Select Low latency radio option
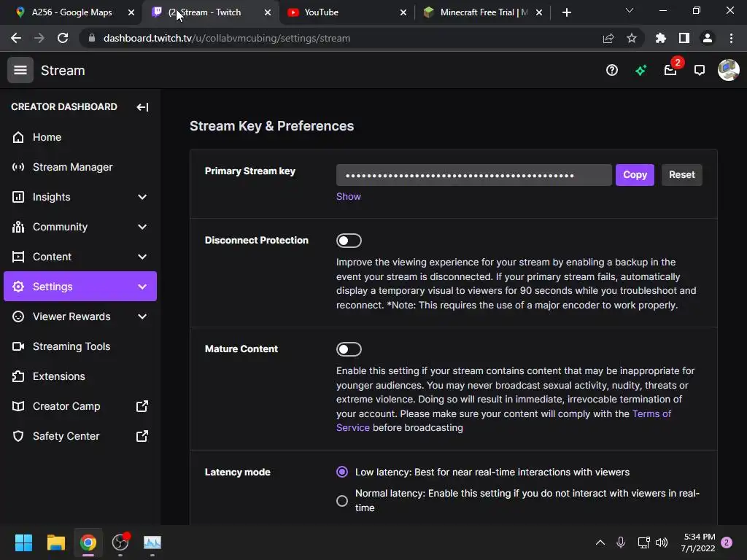The width and height of the screenshot is (747, 560). (x=342, y=472)
